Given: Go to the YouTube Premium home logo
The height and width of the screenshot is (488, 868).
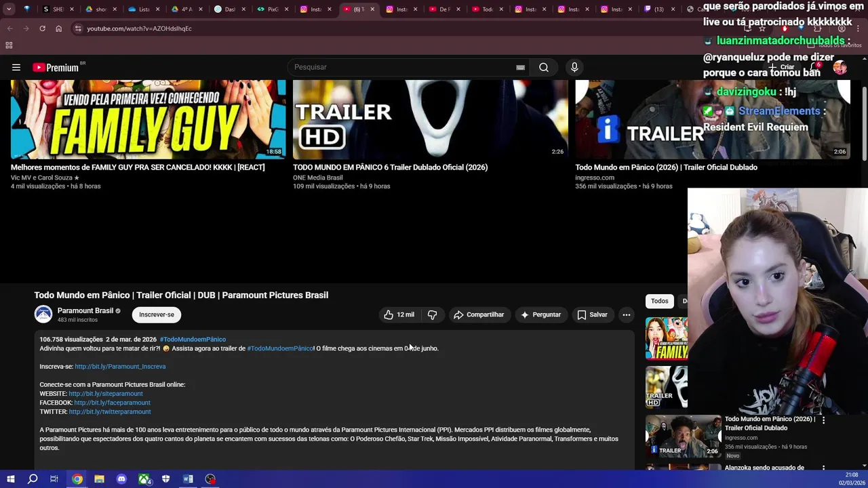Looking at the screenshot, I should [x=57, y=67].
